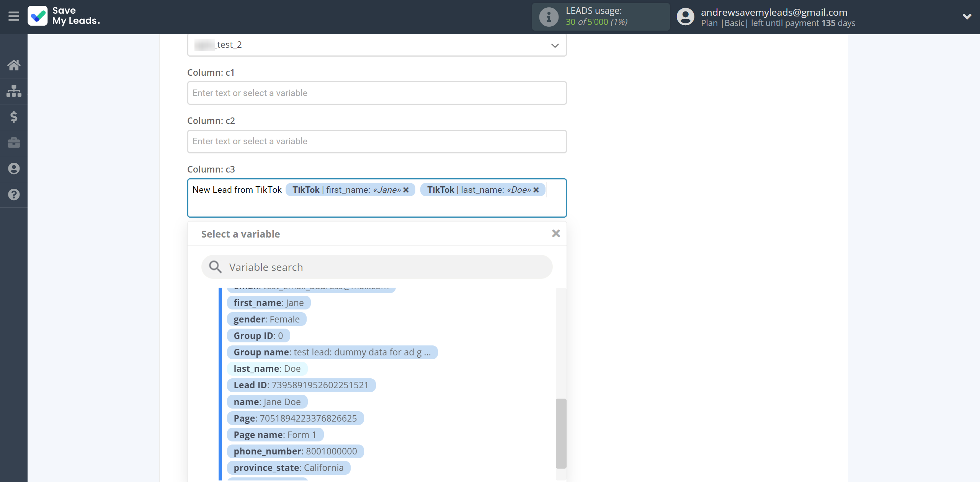Close the Select a variable panel
The image size is (980, 482).
[556, 233]
